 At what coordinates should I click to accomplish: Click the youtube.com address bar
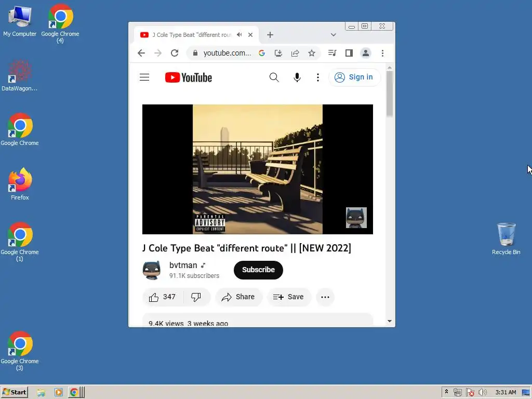(227, 53)
